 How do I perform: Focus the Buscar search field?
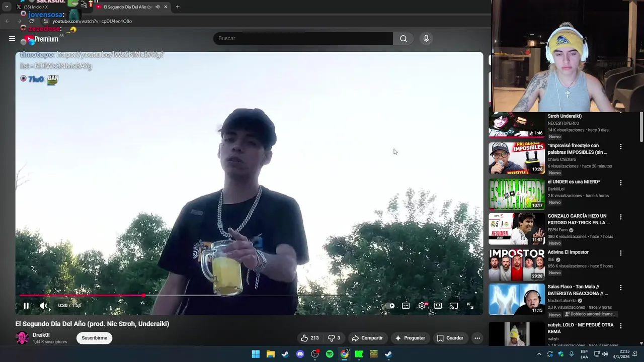[303, 38]
